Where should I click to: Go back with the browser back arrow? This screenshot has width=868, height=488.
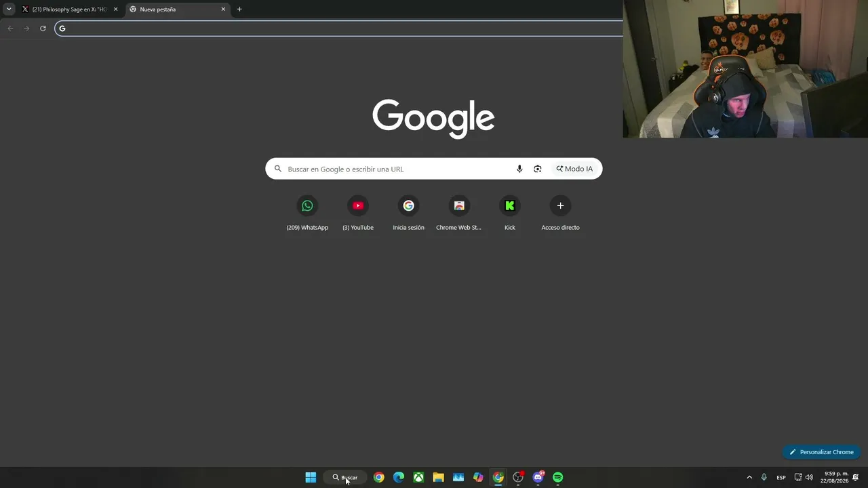(x=10, y=28)
